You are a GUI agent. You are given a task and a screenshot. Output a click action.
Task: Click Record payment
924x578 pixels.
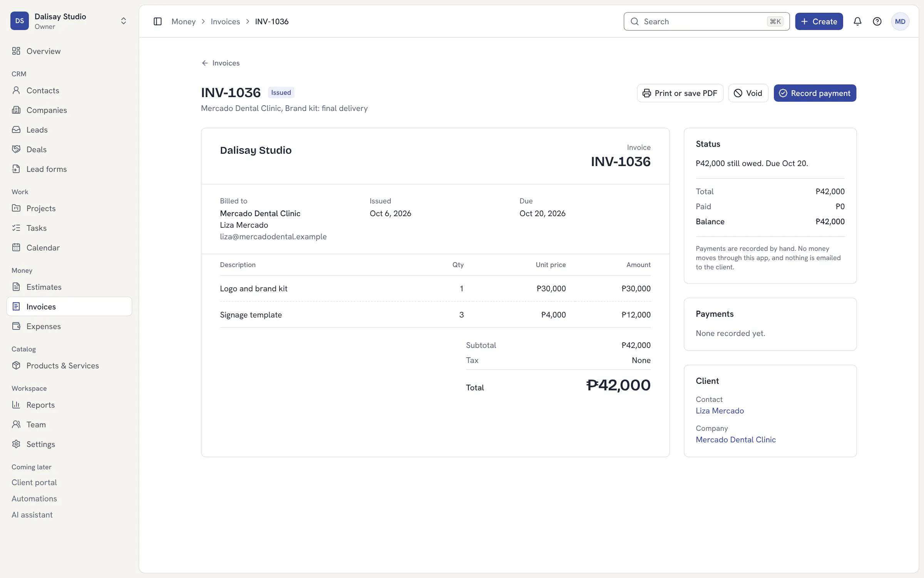(x=815, y=93)
